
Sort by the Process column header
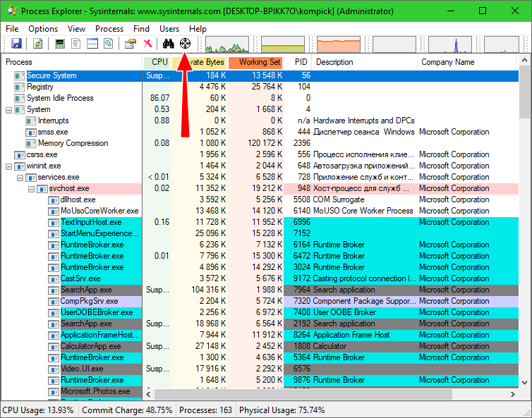point(72,62)
